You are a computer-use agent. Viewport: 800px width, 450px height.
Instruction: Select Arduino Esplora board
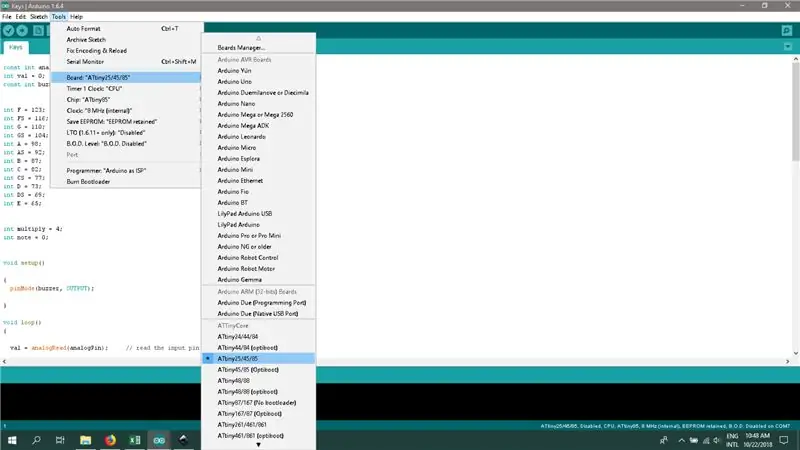pos(259,159)
